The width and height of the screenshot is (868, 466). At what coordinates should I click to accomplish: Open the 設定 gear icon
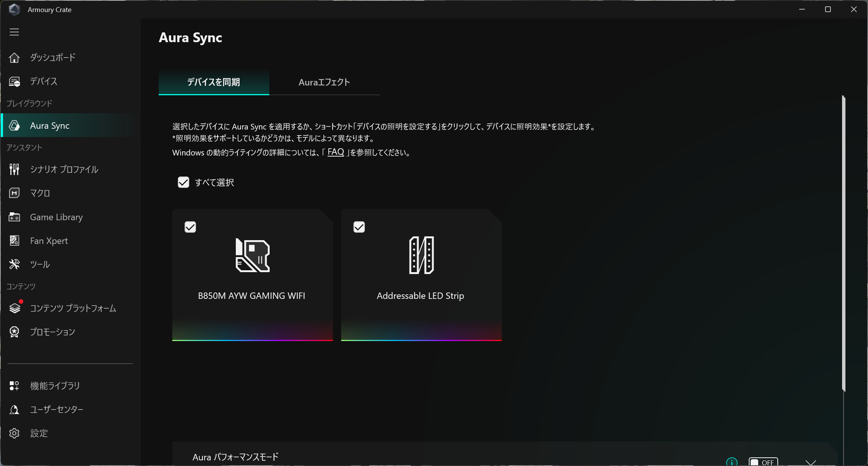(x=14, y=433)
